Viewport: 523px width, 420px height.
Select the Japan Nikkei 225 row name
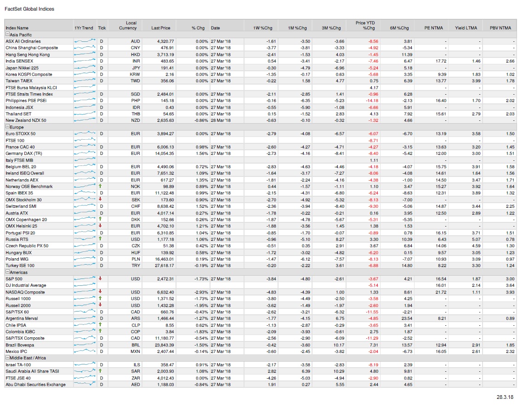pyautogui.click(x=22, y=68)
